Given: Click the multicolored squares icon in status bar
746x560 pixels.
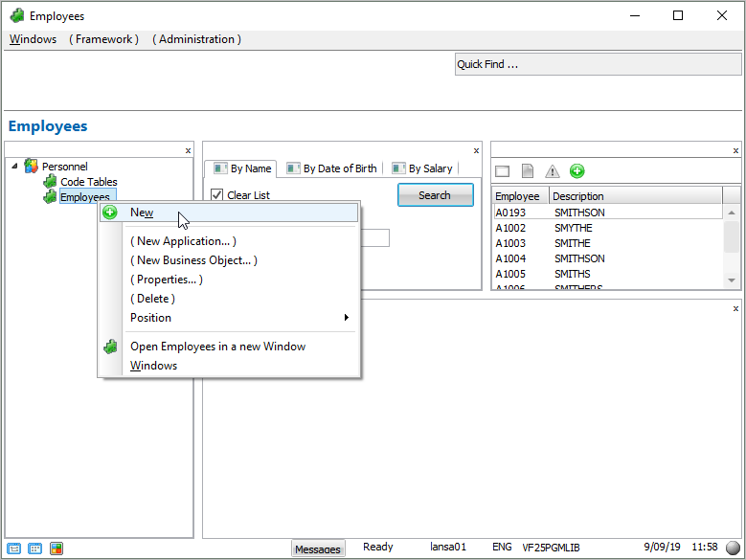Looking at the screenshot, I should (x=57, y=549).
